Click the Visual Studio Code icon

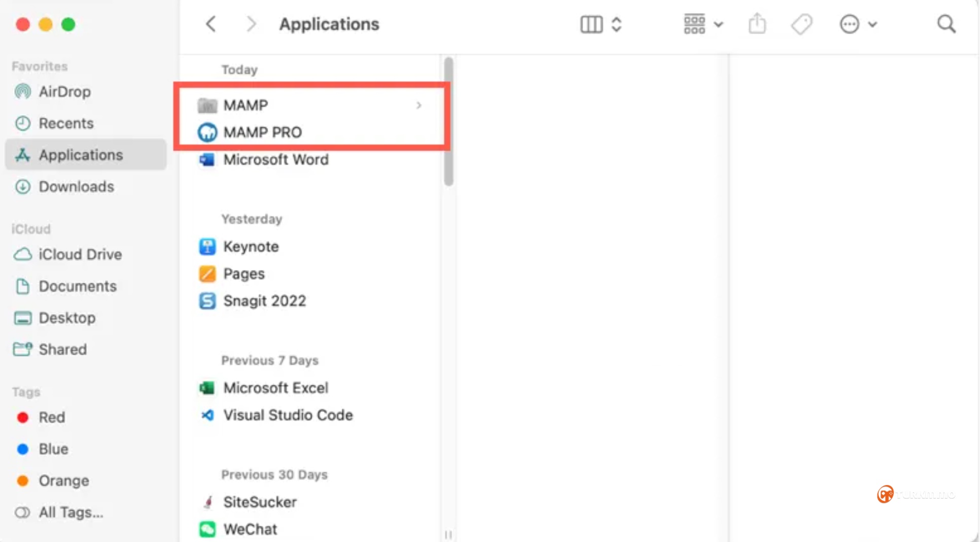[207, 415]
